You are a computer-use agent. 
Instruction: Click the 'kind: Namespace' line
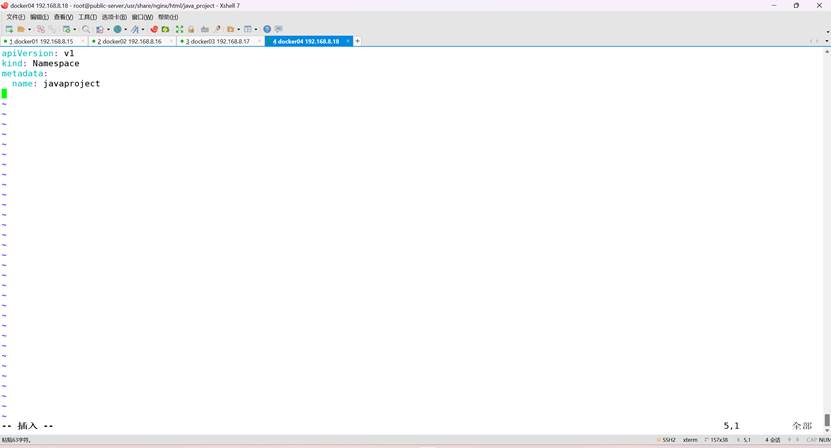40,64
